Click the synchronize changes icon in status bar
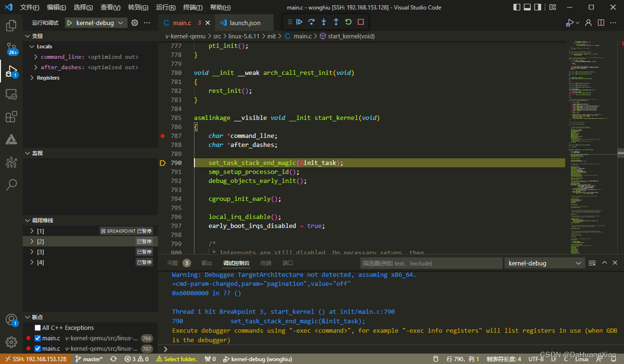This screenshot has width=624, height=364. 113,359
